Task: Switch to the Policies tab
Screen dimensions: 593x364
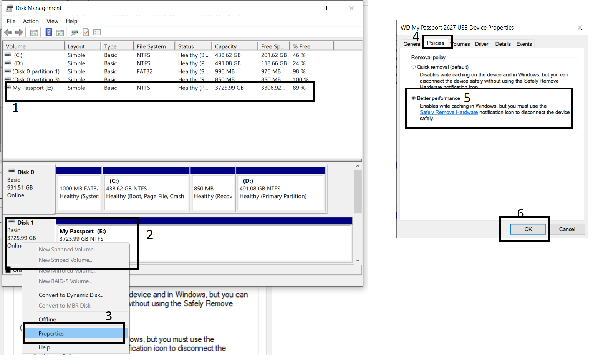Action: click(x=436, y=43)
